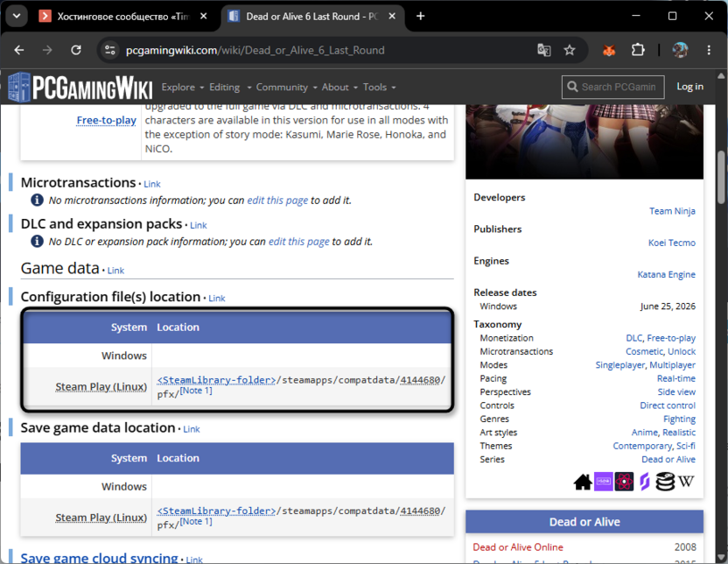This screenshot has width=728, height=564.
Task: Open the red atom icon link
Action: (x=624, y=482)
